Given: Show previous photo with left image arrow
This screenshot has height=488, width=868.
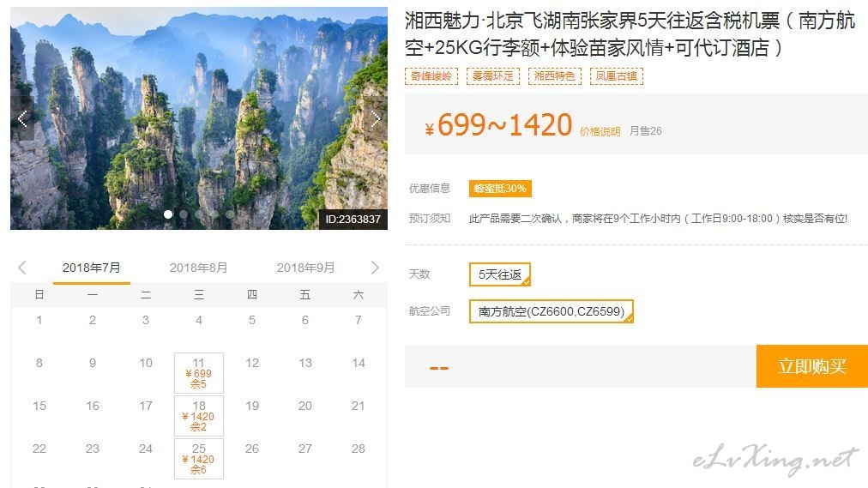Looking at the screenshot, I should tap(22, 118).
